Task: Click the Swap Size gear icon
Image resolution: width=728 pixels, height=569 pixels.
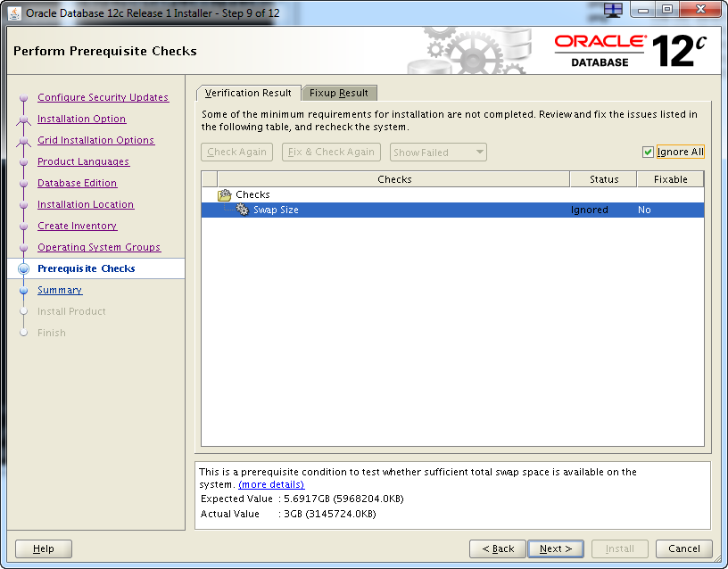Action: pos(243,210)
